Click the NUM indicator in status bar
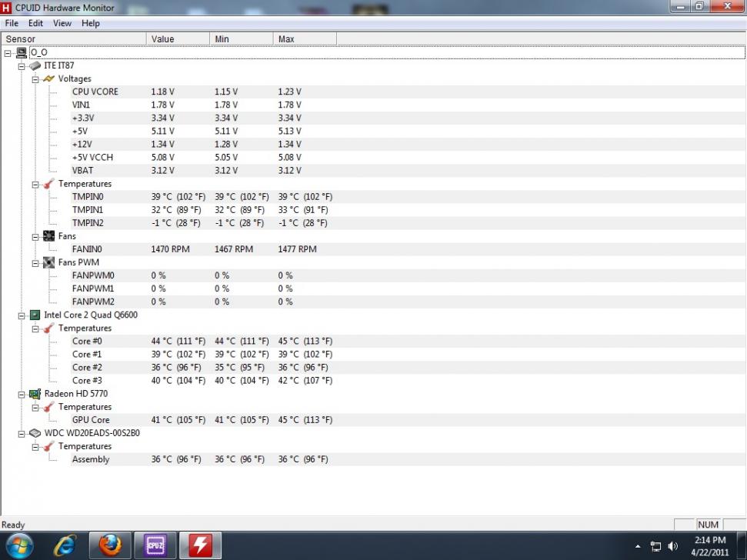 pos(708,525)
